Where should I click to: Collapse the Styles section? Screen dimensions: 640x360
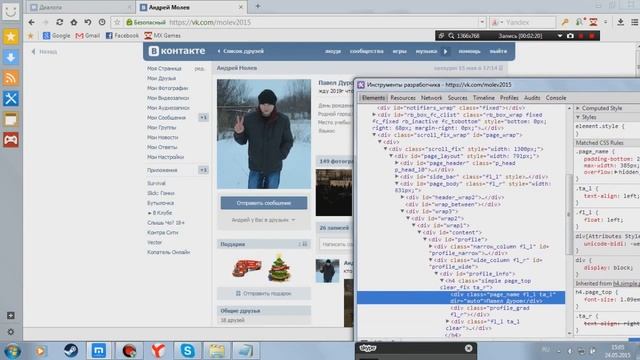(578, 117)
